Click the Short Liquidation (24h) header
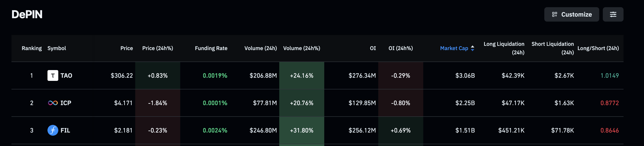 point(552,48)
